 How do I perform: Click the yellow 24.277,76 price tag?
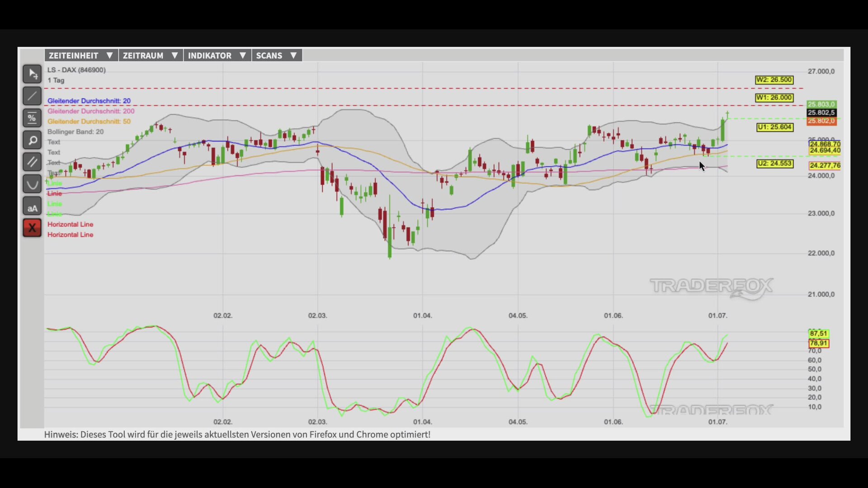[825, 165]
